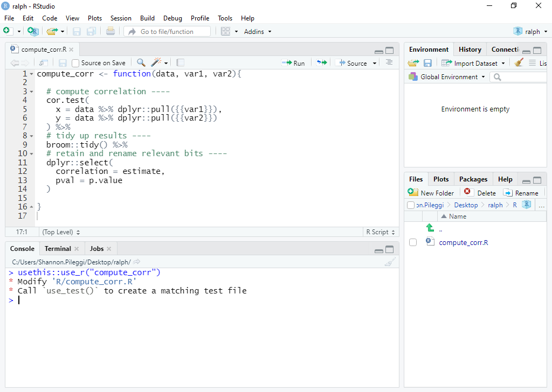
Task: Toggle the Source on Save checkbox
Action: [x=75, y=64]
